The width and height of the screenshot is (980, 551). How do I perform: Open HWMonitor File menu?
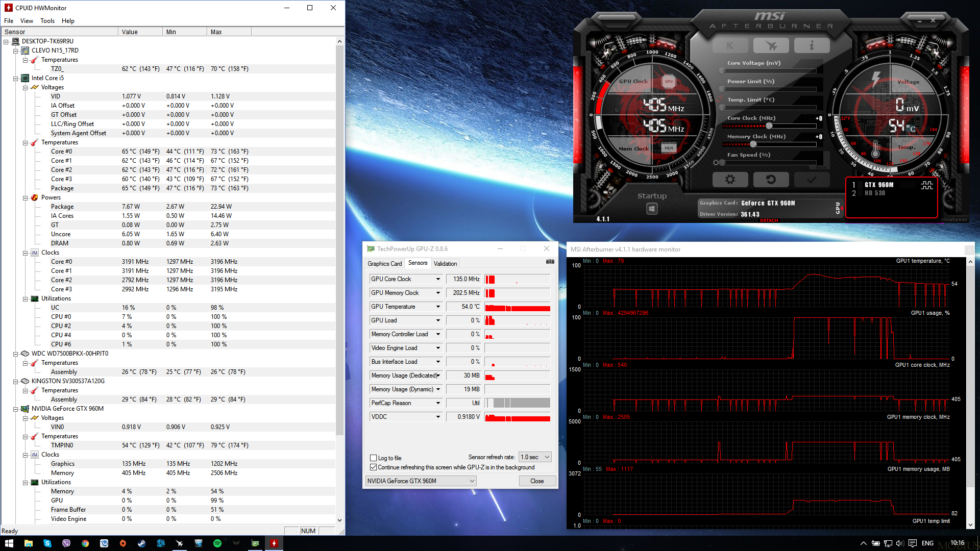(9, 21)
